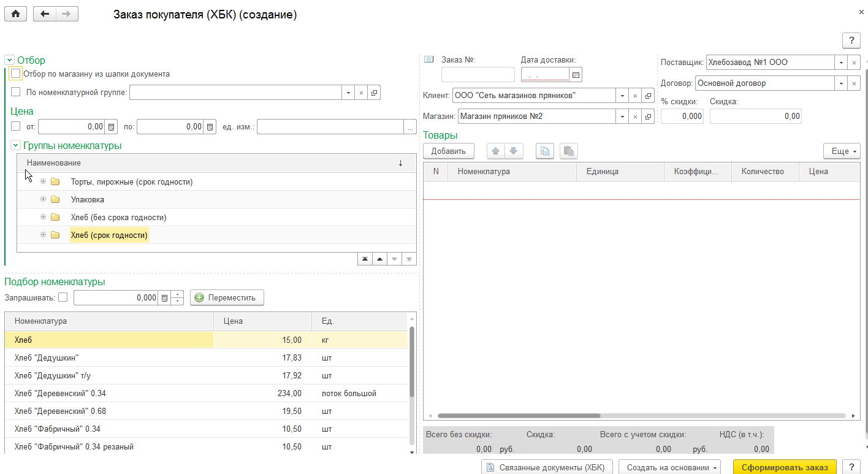Screen dimensions: 868x474
Task: Select the Хлеб "Дедушкин" т/у row
Action: [x=206, y=375]
